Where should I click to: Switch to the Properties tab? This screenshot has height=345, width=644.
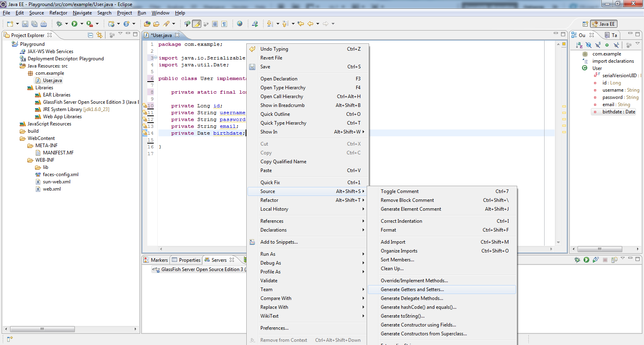186,260
